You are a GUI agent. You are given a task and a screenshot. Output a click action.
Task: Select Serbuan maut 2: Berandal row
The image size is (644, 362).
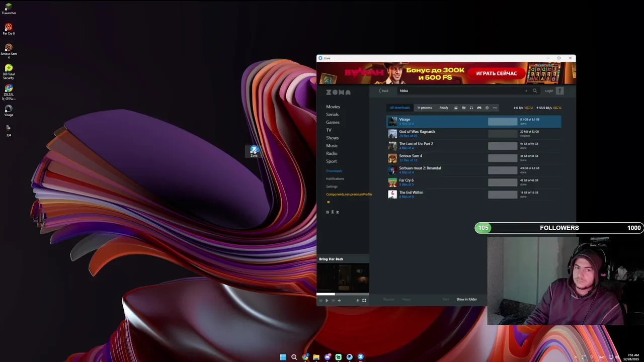(x=473, y=170)
